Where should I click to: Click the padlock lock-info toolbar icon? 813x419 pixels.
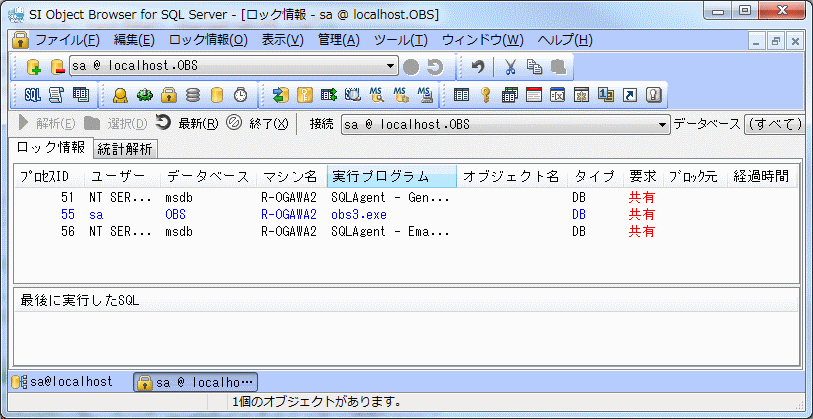click(x=169, y=95)
